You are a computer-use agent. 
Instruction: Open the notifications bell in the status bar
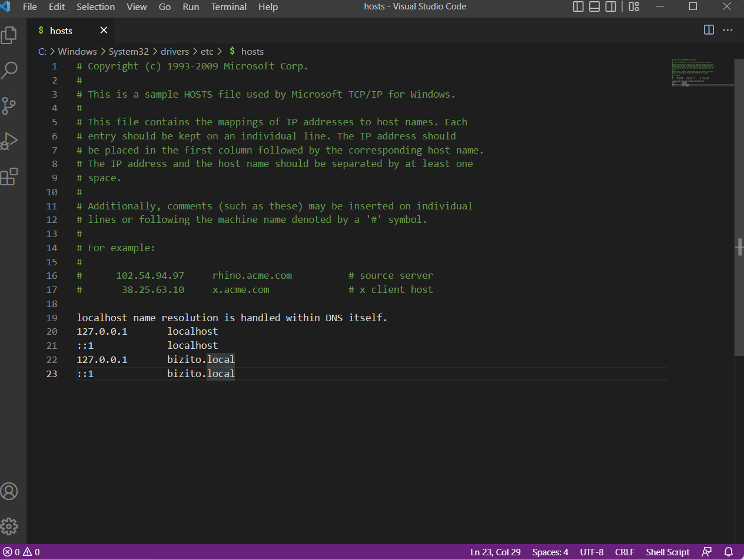point(728,552)
